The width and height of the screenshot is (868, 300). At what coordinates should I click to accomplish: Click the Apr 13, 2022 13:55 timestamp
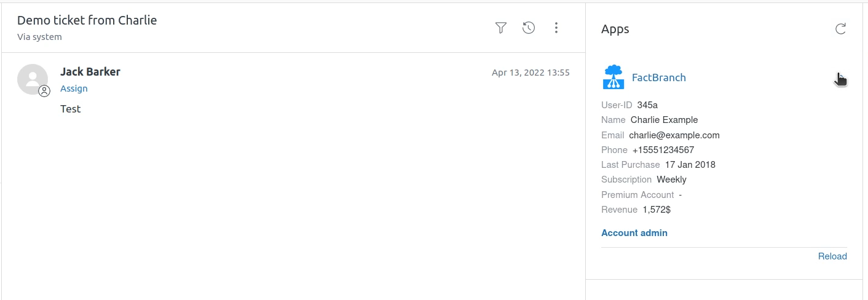[531, 73]
